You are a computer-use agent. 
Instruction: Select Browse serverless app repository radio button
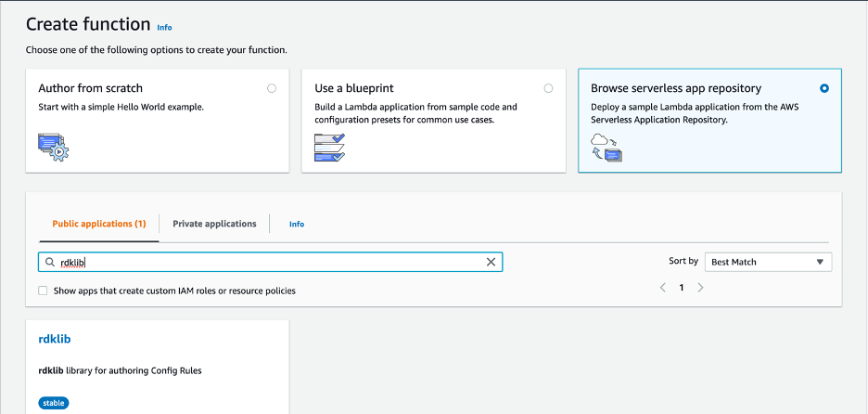(824, 88)
